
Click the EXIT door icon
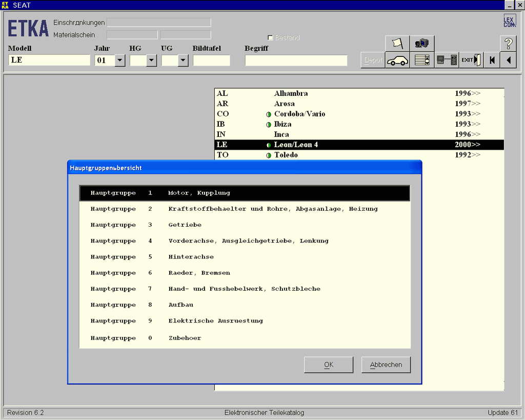[472, 61]
